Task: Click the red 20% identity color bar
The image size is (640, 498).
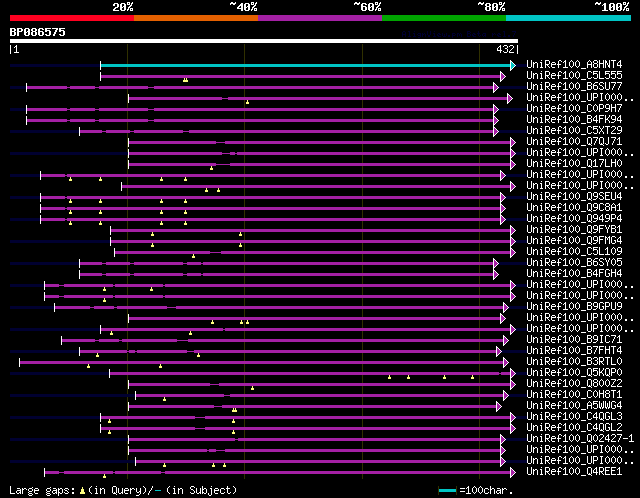Action: [x=72, y=18]
